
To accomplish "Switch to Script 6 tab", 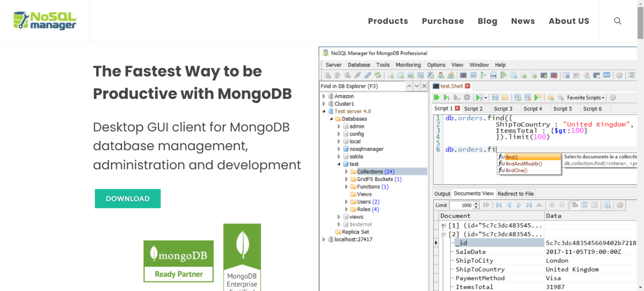I will [592, 109].
